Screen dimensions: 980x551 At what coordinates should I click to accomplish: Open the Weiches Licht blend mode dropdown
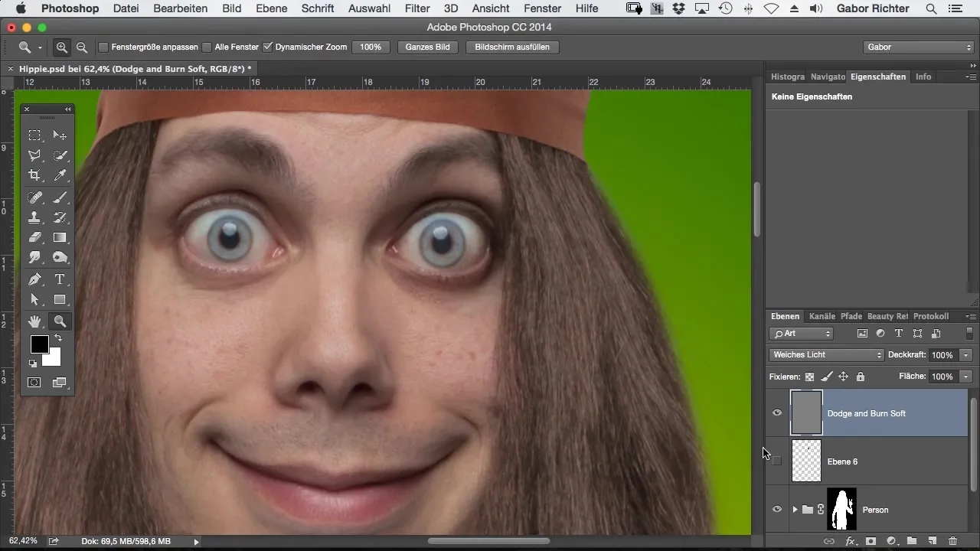[x=826, y=355]
